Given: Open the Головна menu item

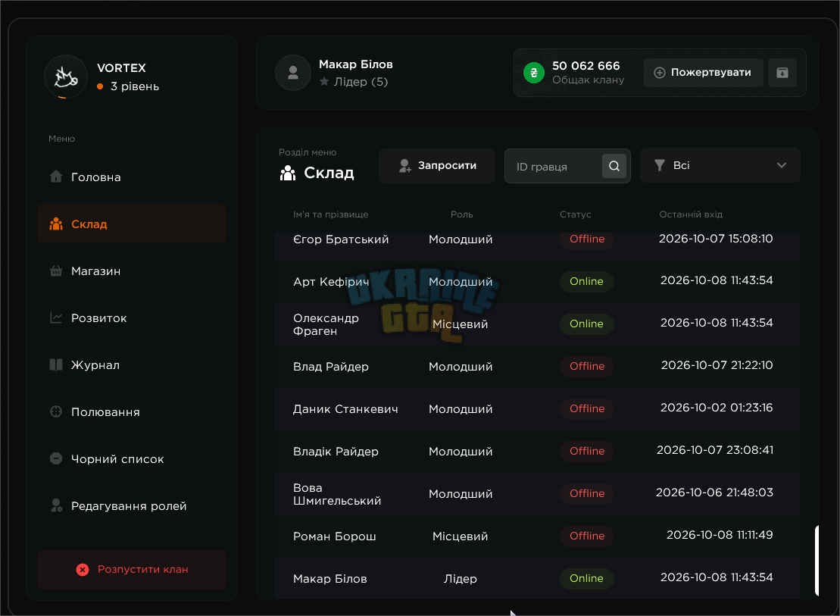Looking at the screenshot, I should click(132, 177).
